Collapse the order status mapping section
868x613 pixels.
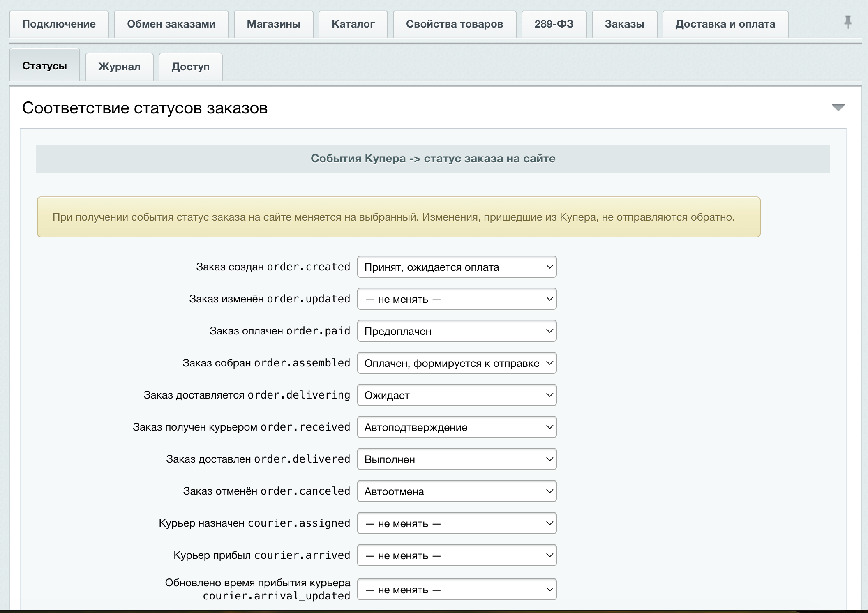coord(838,108)
